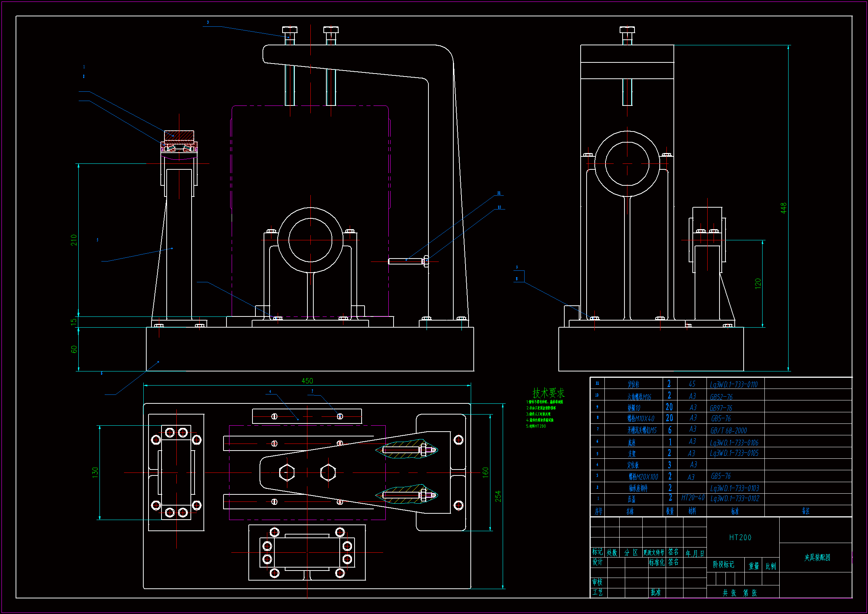Viewport: 868px width, 614px height.
Task: Click the HT200 material cell in title block
Action: (740, 537)
